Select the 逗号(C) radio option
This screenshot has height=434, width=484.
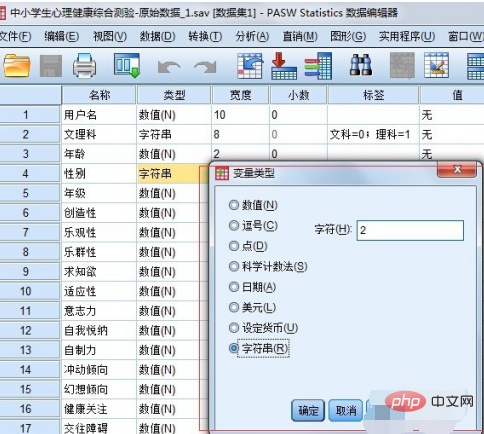click(x=234, y=225)
